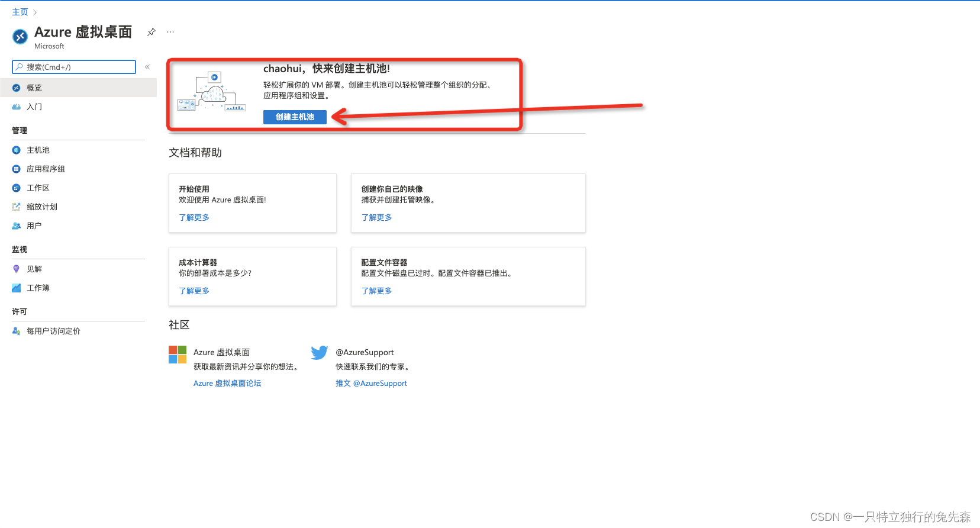This screenshot has height=528, width=980.
Task: Open the 推文 @AzureSupport link
Action: tap(371, 383)
